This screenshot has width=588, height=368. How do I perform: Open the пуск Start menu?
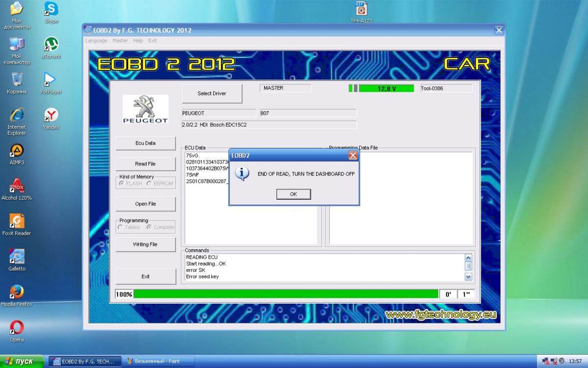click(x=22, y=361)
